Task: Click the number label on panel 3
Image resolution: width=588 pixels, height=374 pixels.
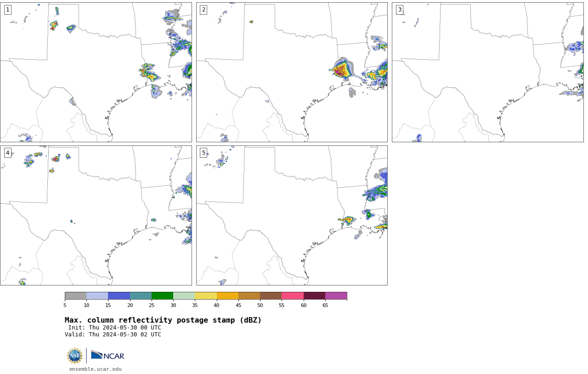Action: coord(400,10)
